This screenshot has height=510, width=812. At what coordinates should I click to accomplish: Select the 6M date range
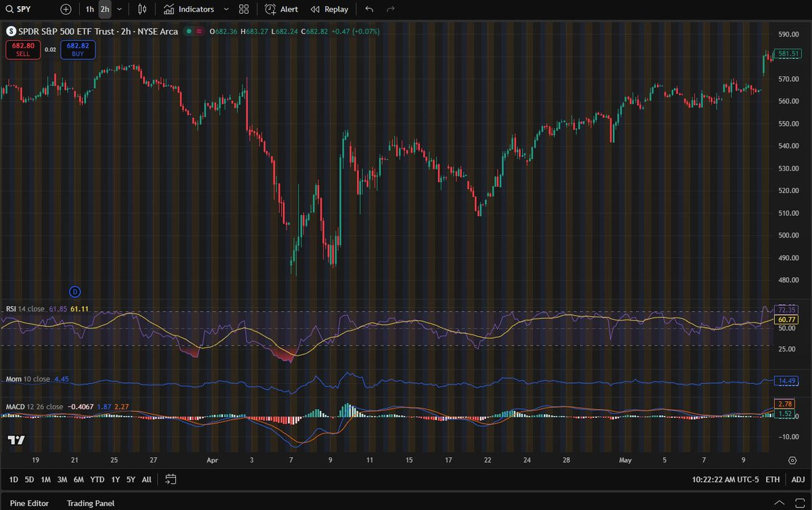point(78,480)
